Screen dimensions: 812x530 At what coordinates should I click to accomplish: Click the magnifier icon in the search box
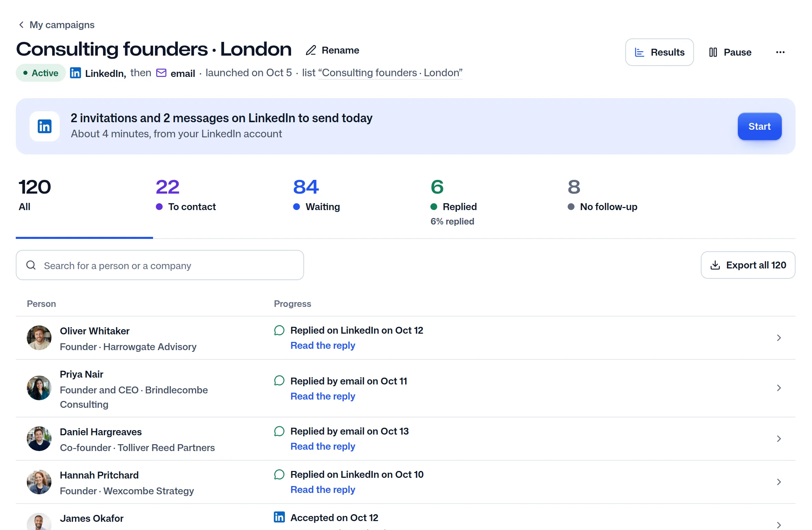(31, 265)
